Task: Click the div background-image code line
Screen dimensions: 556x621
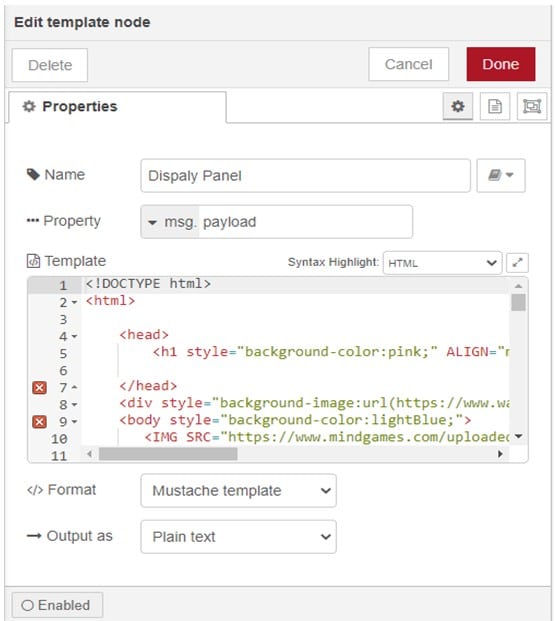Action: coord(314,403)
